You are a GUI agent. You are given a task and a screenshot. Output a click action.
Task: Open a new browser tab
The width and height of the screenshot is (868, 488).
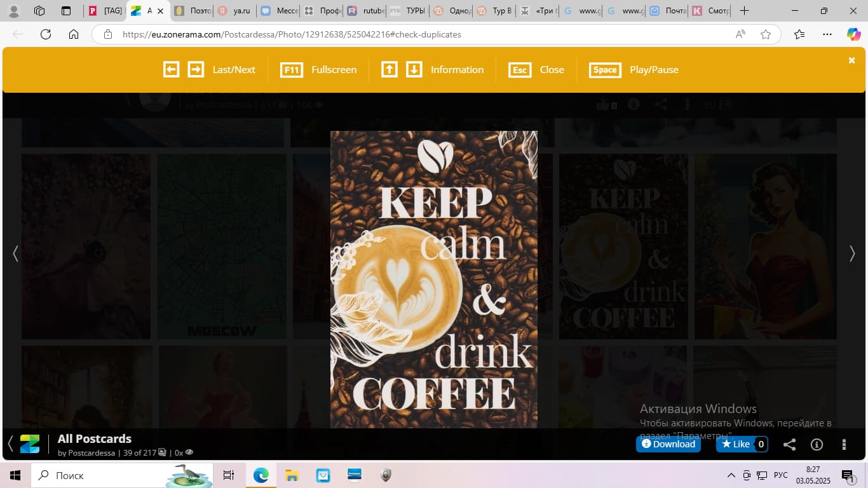click(744, 11)
